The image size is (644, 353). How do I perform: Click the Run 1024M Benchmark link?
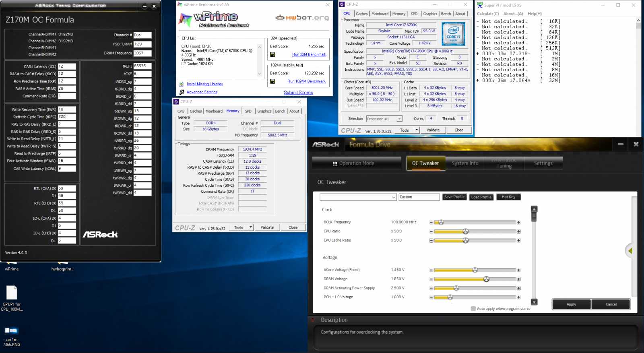pyautogui.click(x=306, y=81)
